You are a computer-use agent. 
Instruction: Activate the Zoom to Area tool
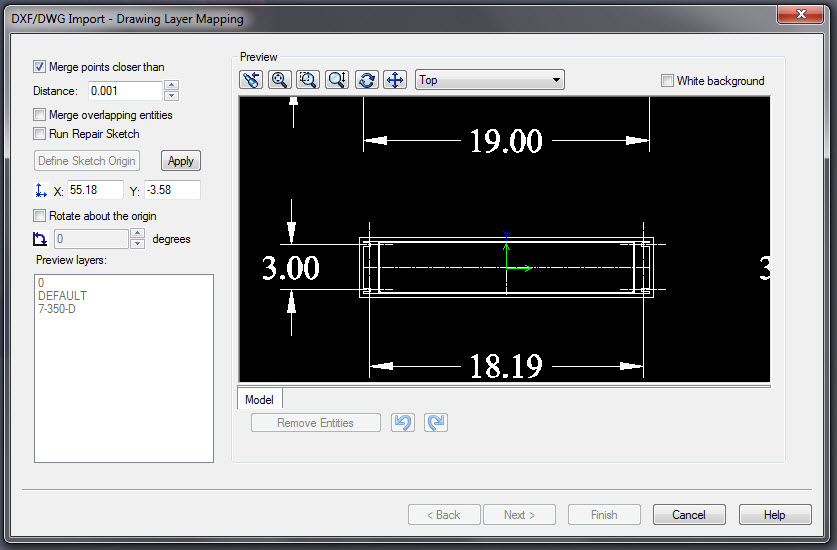[x=309, y=80]
